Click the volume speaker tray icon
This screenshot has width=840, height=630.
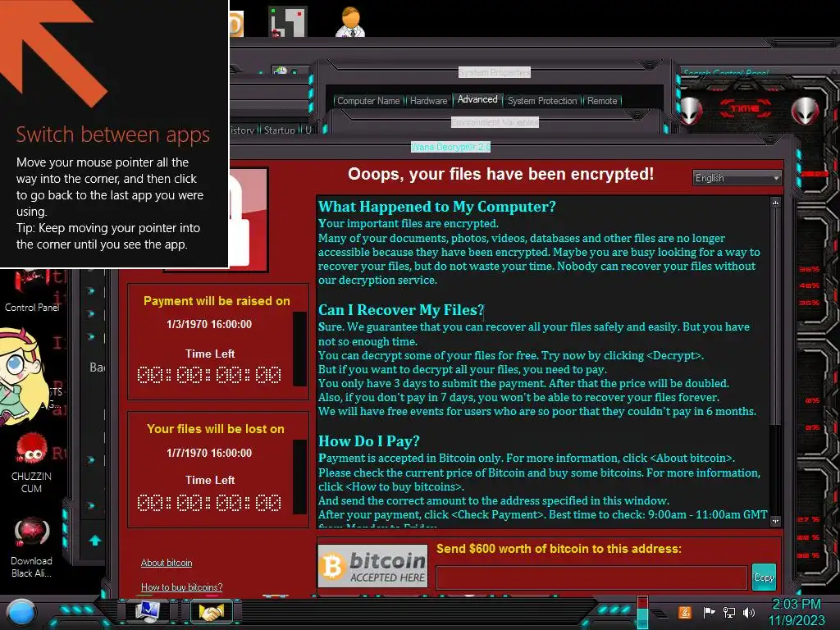[749, 612]
